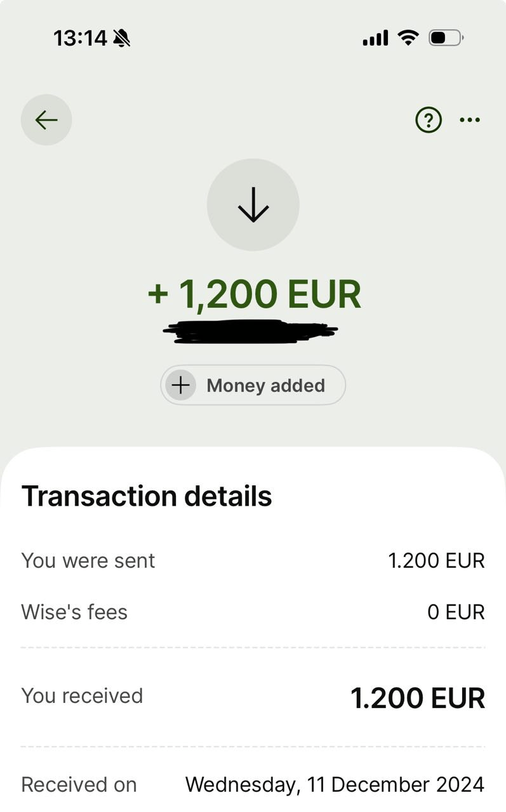This screenshot has width=506, height=812.
Task: Tap the battery indicator icon
Action: point(446,38)
